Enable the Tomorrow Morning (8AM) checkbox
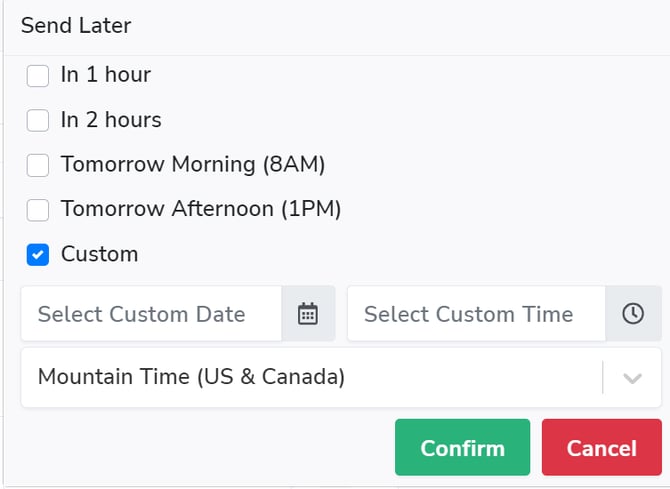 tap(38, 165)
